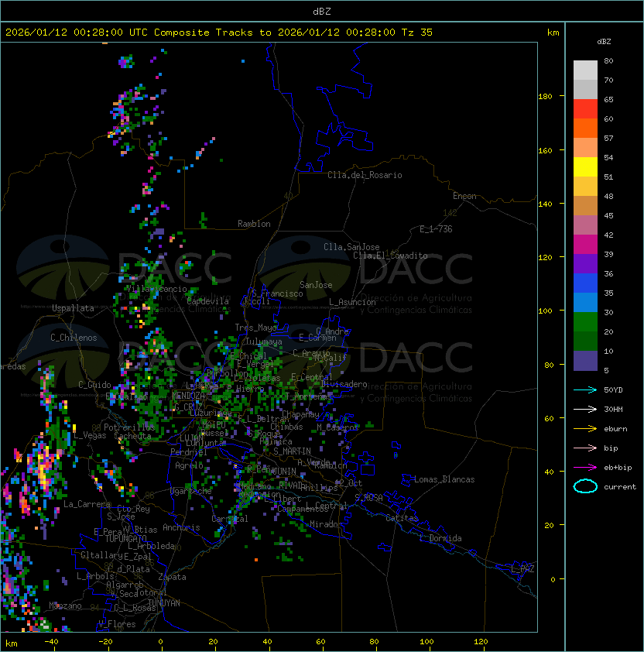Viewport: 644px width, 652px height.
Task: Click the 160 tick on vertical km axis
Action: [x=545, y=150]
